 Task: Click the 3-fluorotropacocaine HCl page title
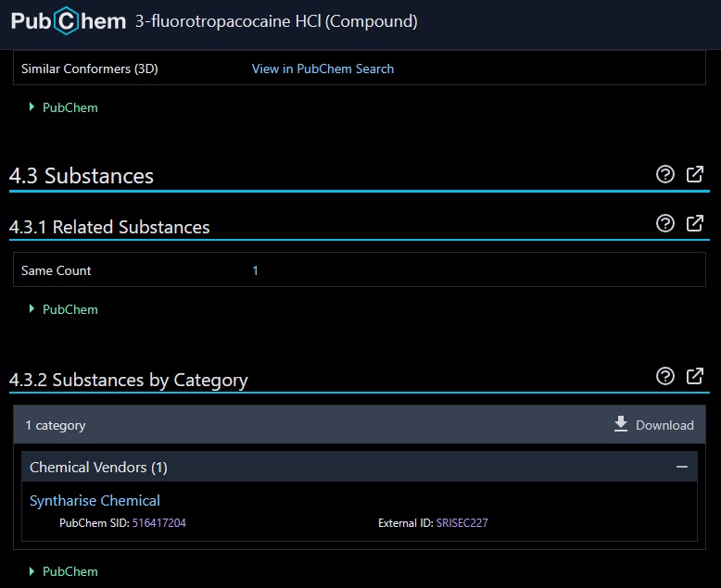276,21
